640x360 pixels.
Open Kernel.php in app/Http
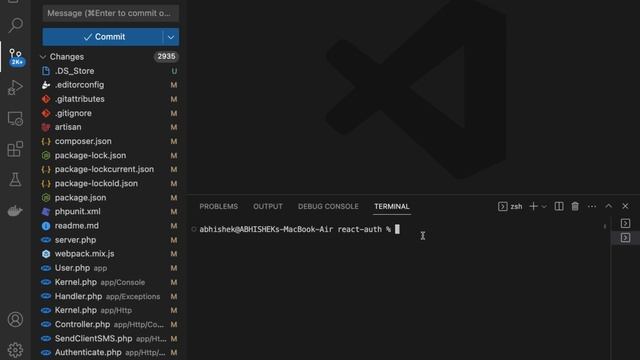[109, 310]
